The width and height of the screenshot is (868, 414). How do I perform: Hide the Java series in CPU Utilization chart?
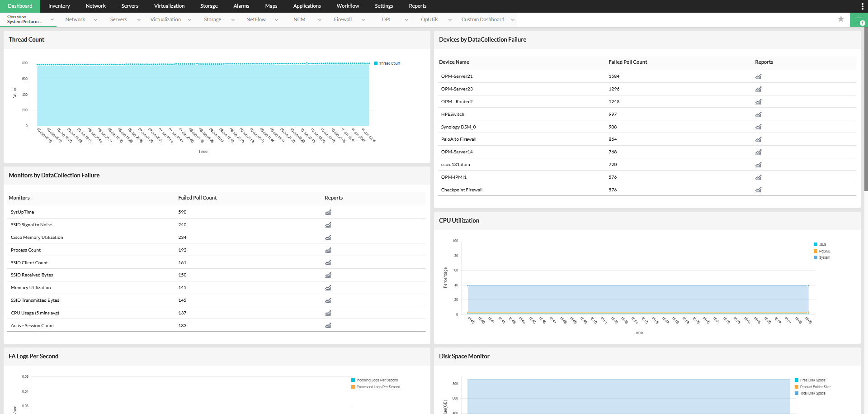click(x=821, y=244)
